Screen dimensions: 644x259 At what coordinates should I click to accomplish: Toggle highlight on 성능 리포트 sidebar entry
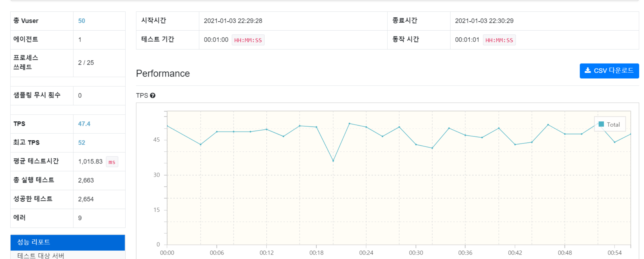(x=67, y=242)
